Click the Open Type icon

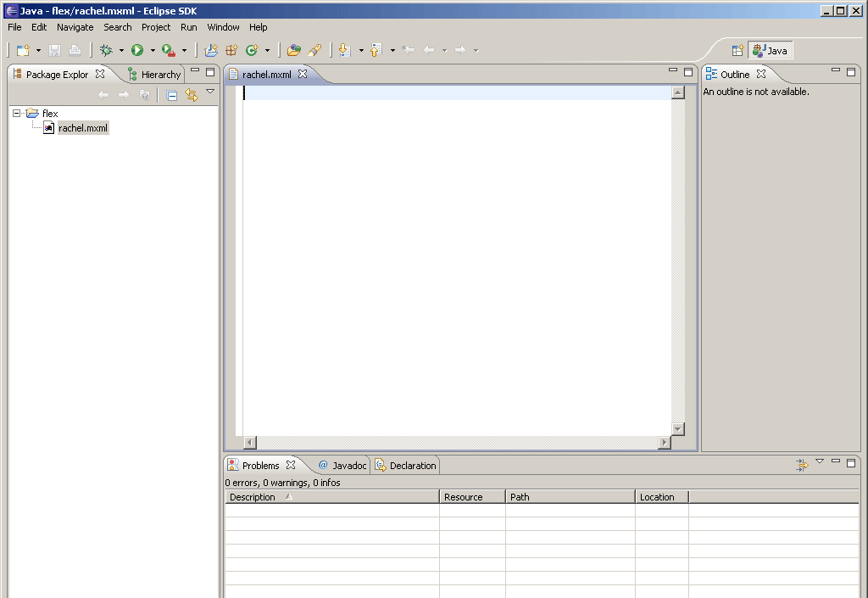point(294,50)
